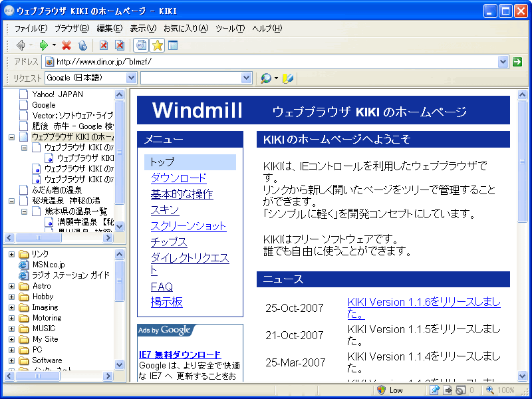Select the Software favorites folder label
Viewport: 532px width, 399px height.
pos(47,360)
